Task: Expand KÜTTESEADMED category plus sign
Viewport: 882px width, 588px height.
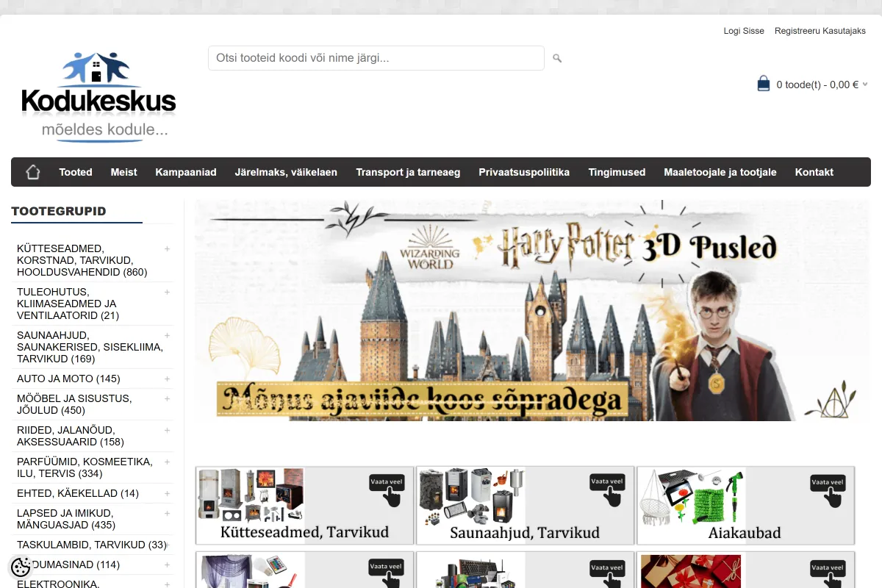Action: tap(167, 248)
